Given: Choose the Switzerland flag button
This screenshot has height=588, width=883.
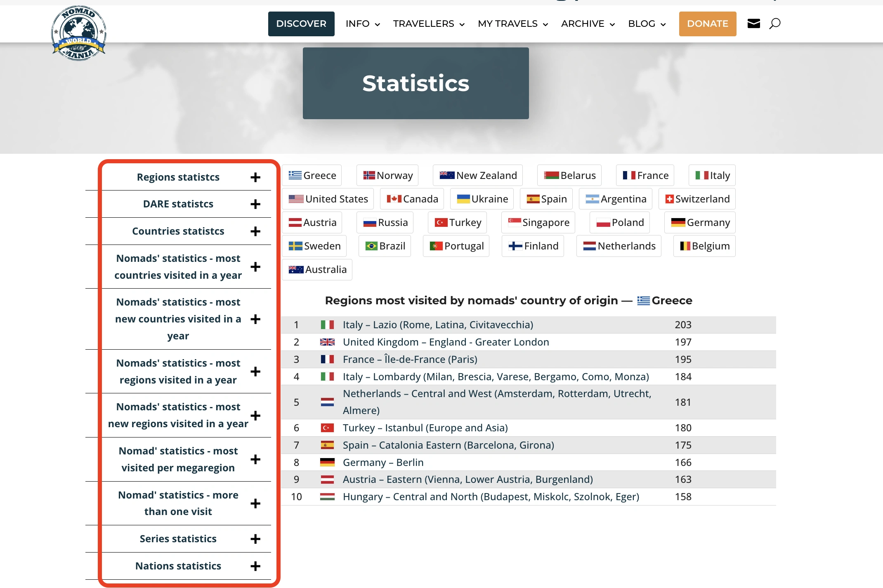Looking at the screenshot, I should (x=697, y=199).
